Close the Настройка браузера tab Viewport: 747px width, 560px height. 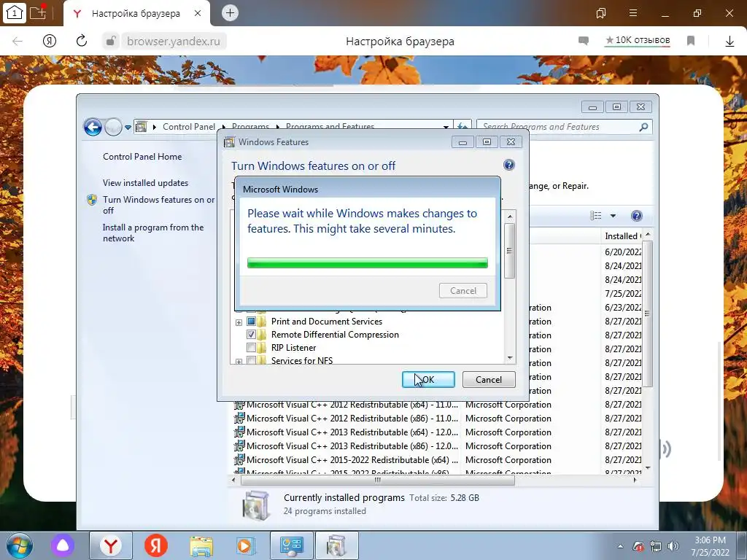point(198,13)
